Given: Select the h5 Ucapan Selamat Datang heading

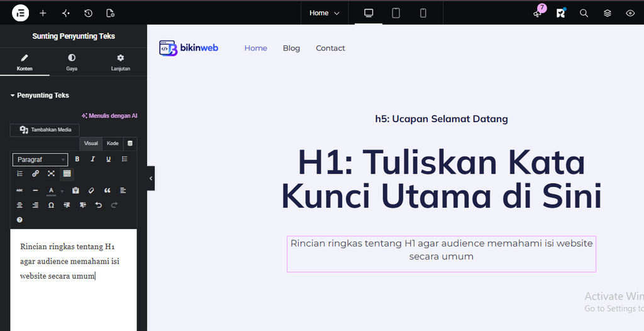Looking at the screenshot, I should [441, 119].
